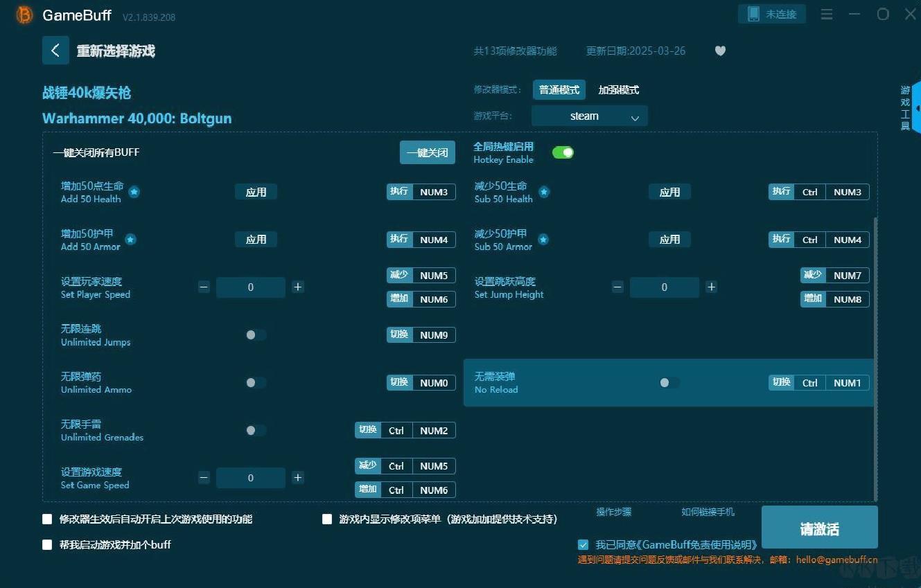Click star icon beside Add 50 Health
921x588 pixels.
click(134, 192)
